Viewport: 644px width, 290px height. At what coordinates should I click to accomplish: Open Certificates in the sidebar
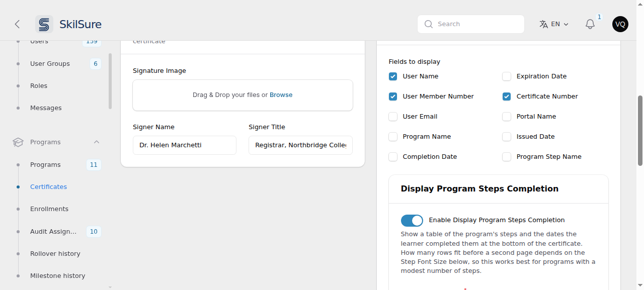tap(48, 187)
